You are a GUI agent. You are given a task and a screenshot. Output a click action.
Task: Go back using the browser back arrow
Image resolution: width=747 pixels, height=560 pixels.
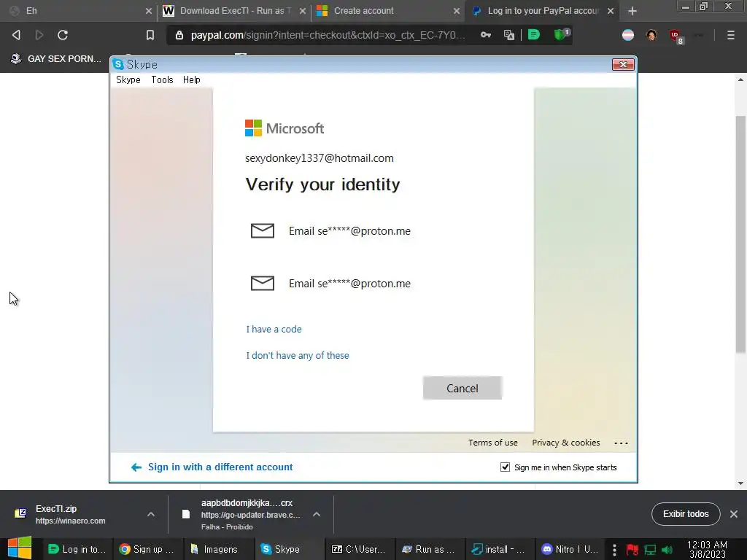[16, 35]
